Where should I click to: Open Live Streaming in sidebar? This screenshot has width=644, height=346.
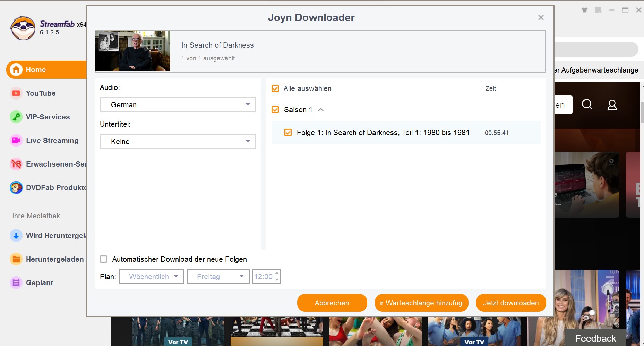click(x=52, y=141)
